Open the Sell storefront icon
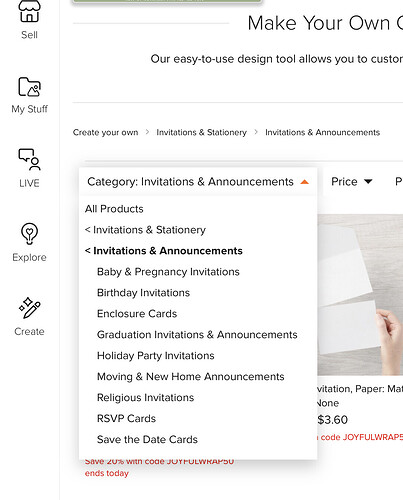Screen dimensions: 403x500 pyautogui.click(x=29, y=12)
